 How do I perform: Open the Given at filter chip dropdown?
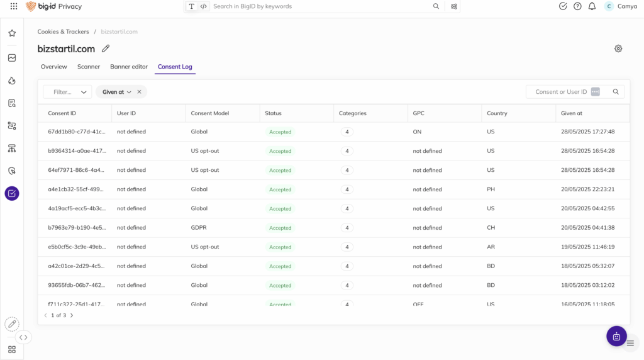[117, 92]
